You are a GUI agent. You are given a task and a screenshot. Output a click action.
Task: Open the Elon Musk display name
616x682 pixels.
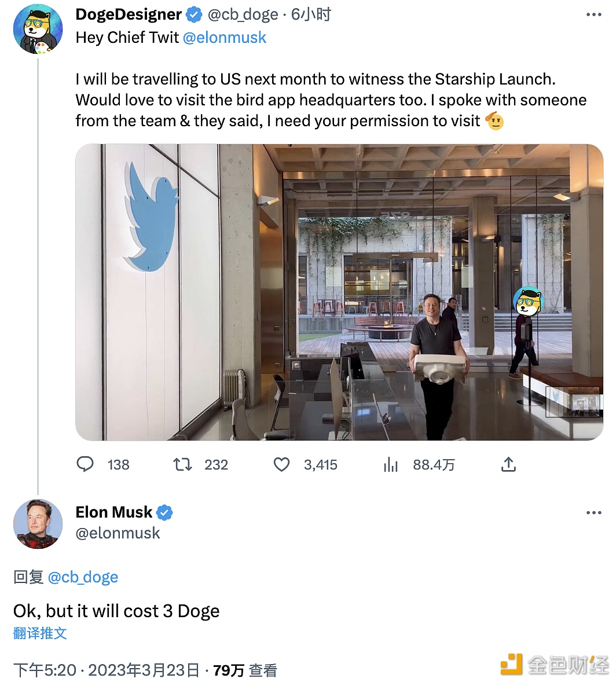(114, 512)
